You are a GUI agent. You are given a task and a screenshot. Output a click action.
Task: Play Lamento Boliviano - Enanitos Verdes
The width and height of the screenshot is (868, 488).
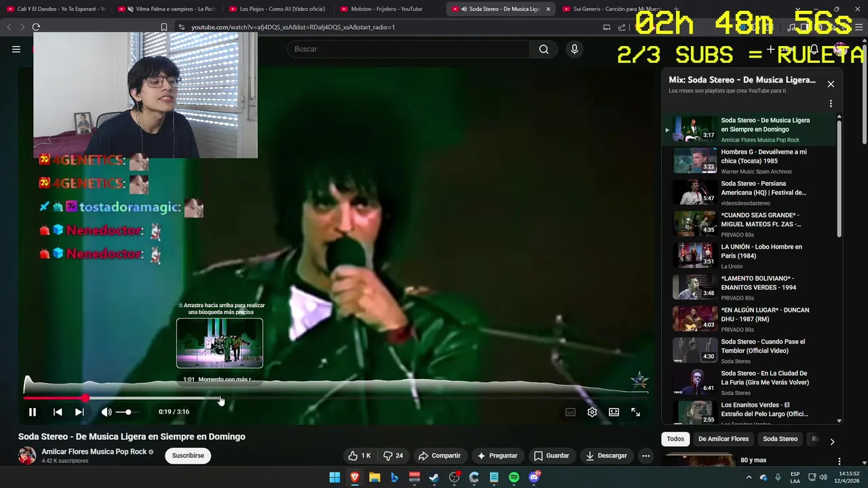[x=749, y=287]
